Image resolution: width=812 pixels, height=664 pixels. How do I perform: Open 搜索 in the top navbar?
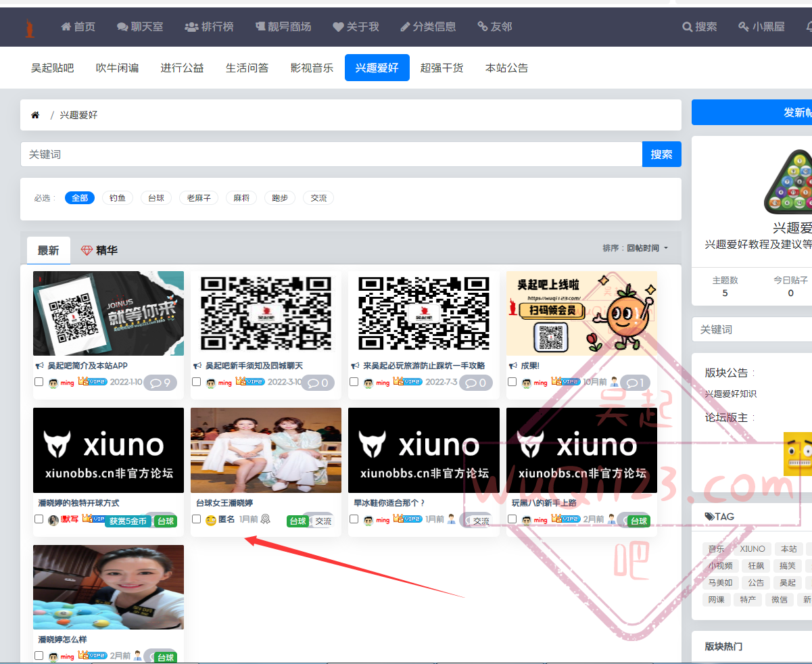tap(700, 27)
